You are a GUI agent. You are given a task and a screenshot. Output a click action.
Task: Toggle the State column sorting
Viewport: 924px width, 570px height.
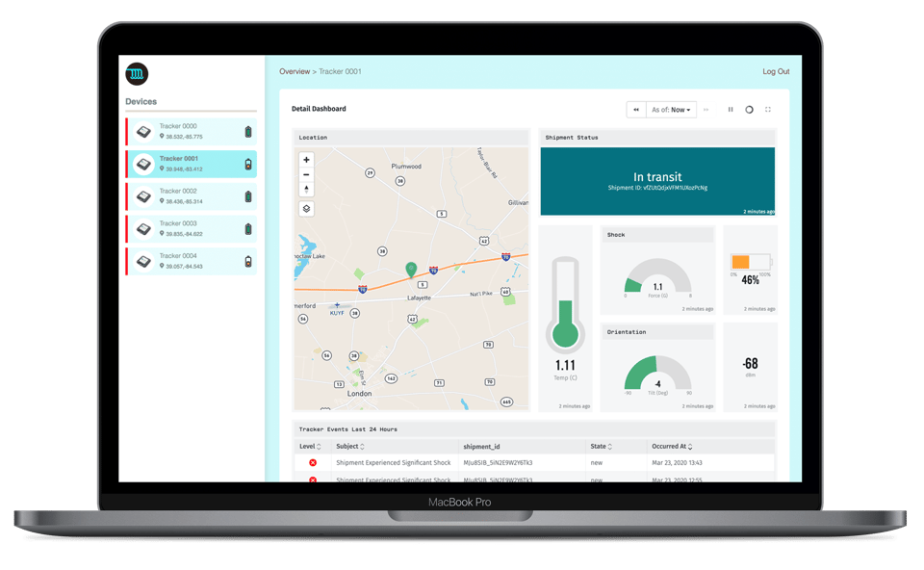click(610, 447)
